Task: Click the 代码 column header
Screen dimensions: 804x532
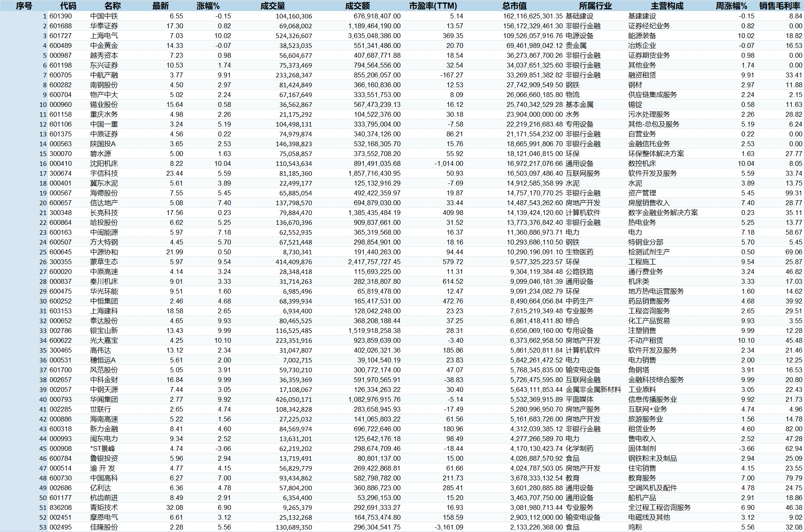Action: click(x=68, y=6)
